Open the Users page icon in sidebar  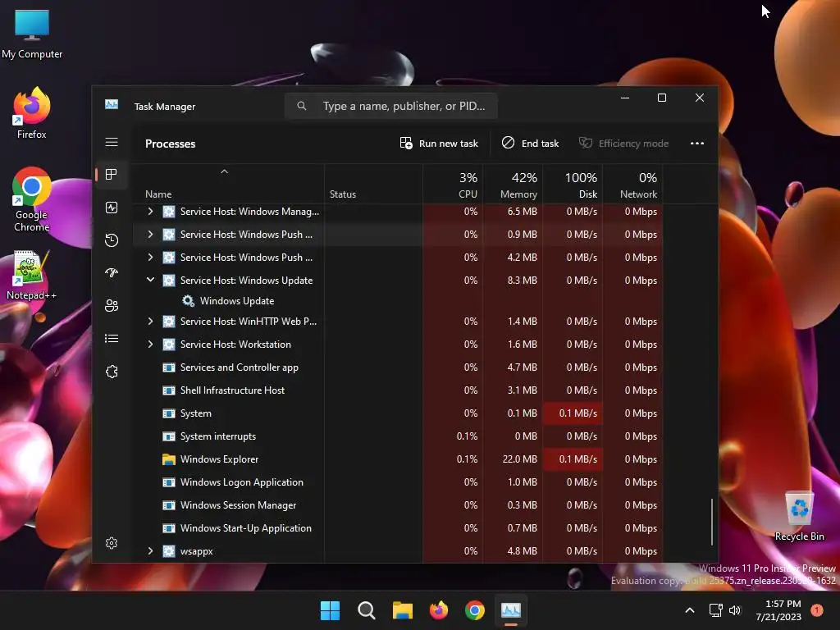tap(112, 306)
